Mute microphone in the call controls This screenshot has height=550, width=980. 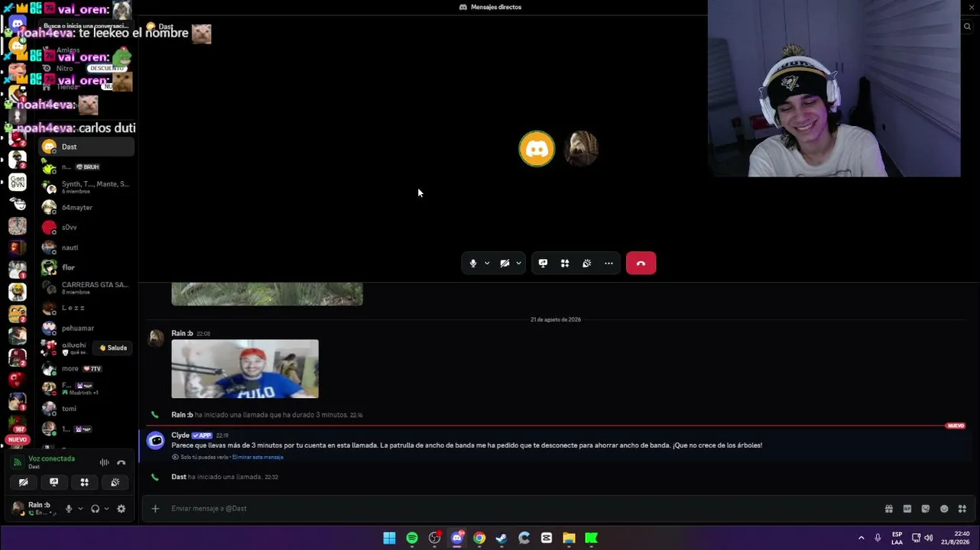(x=473, y=264)
